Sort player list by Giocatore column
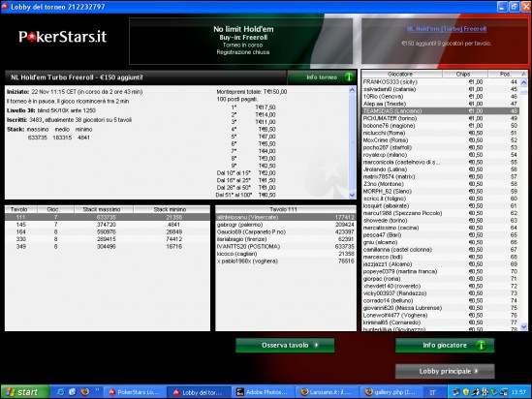This screenshot has width=532, height=399. click(402, 74)
